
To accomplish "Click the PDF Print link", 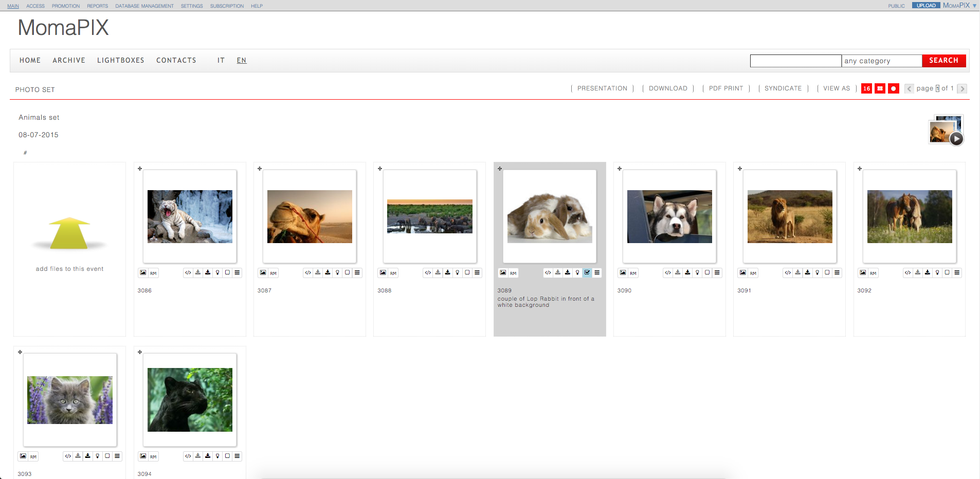I will (x=726, y=88).
